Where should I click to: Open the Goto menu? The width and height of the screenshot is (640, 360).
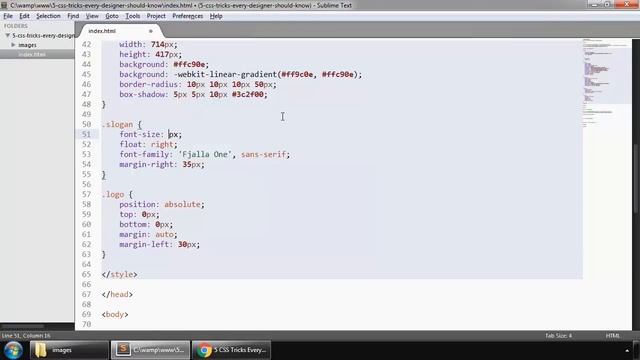click(111, 16)
